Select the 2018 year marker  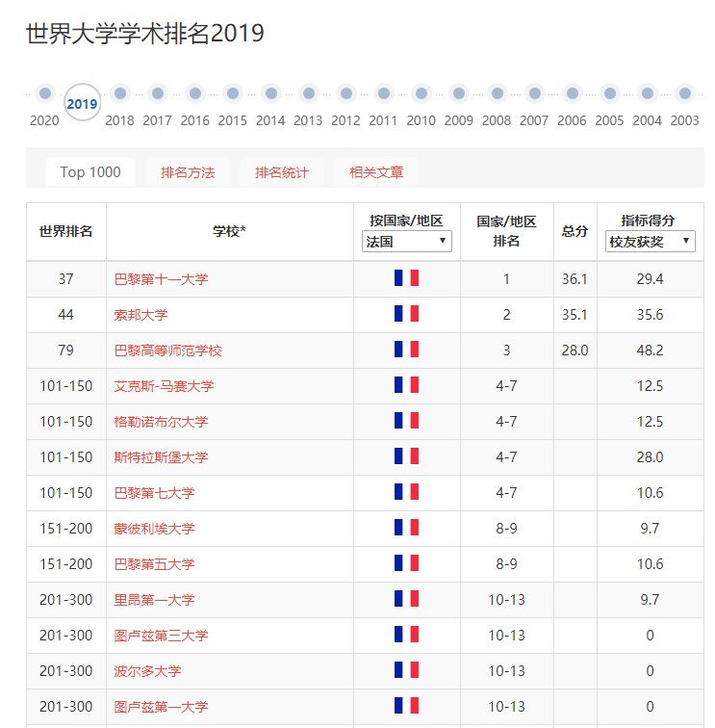coord(120,93)
